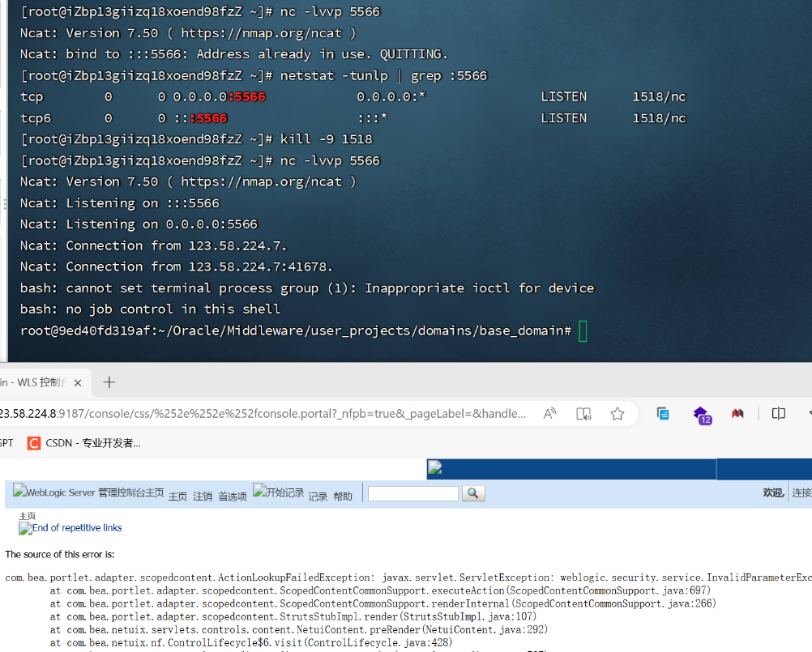Click the StrutsStubImpl.java:107 stack trace line
The image size is (812, 652).
(293, 616)
